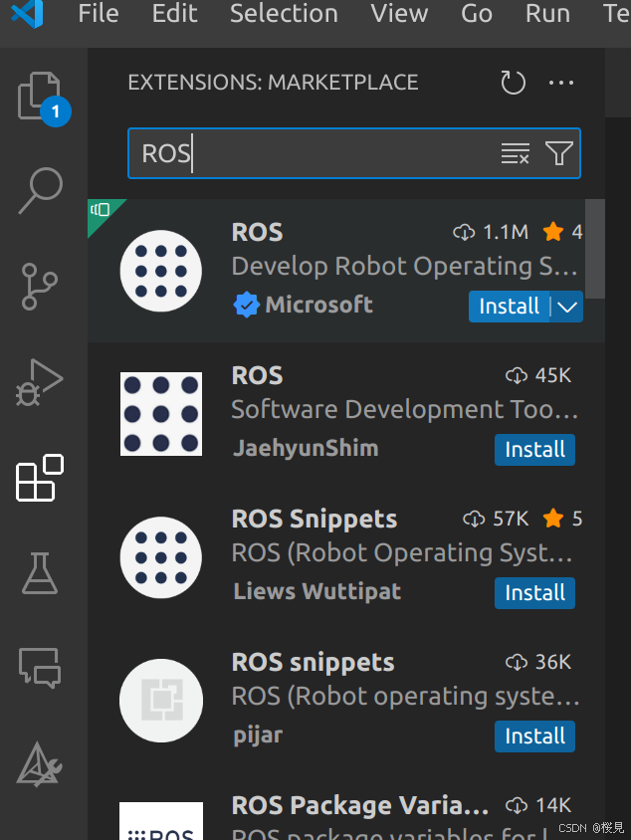Clear the extensions search results
Viewport: 631px width, 840px height.
point(516,153)
